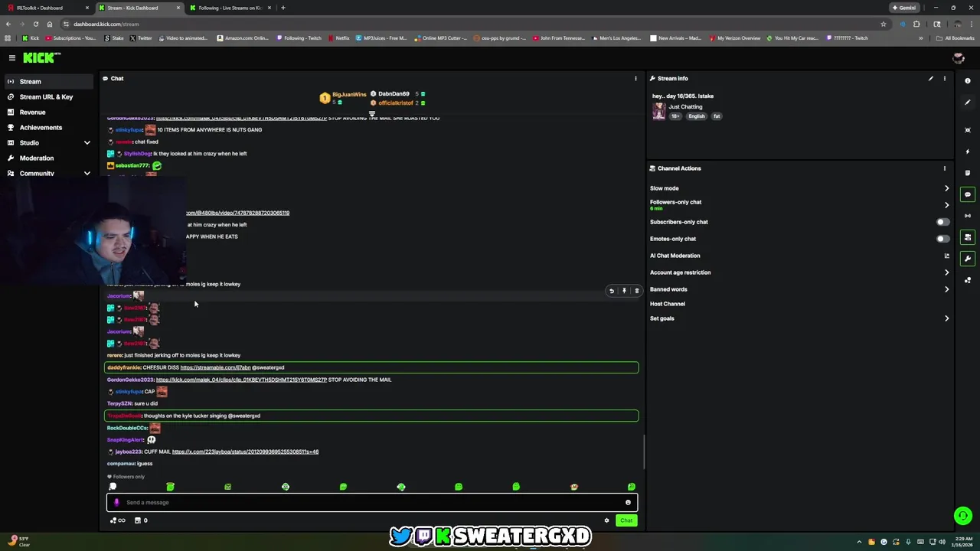
Task: Click the points infinity icon below message box
Action: pyautogui.click(x=117, y=520)
